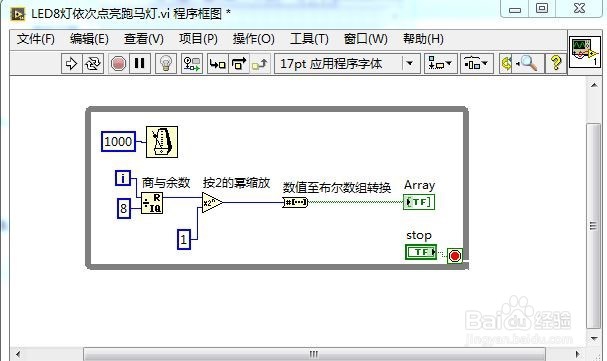Toggle Retain Wire Values button

coord(192,63)
